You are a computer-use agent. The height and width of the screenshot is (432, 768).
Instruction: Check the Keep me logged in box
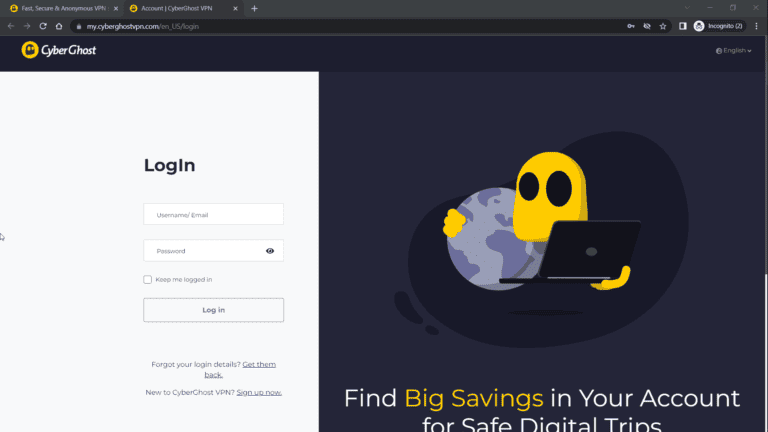[147, 280]
